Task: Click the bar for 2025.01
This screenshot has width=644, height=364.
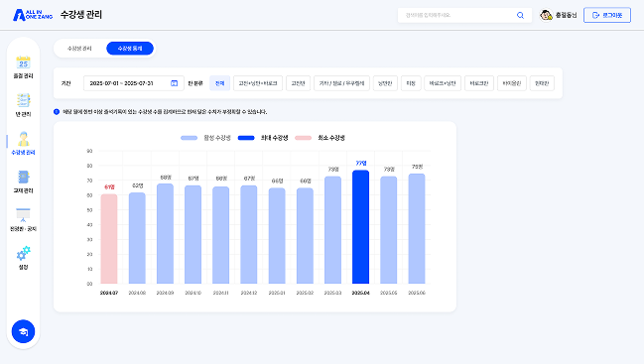Action: tap(277, 235)
